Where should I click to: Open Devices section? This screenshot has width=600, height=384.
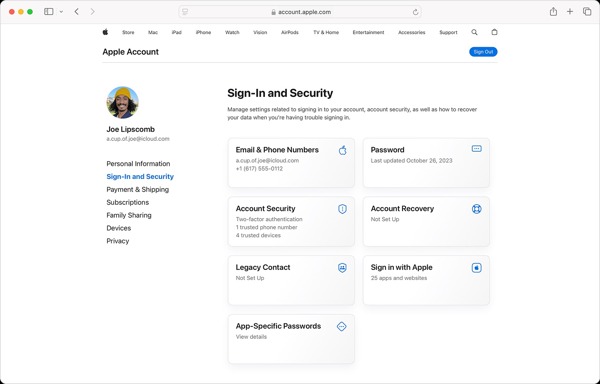click(x=119, y=228)
